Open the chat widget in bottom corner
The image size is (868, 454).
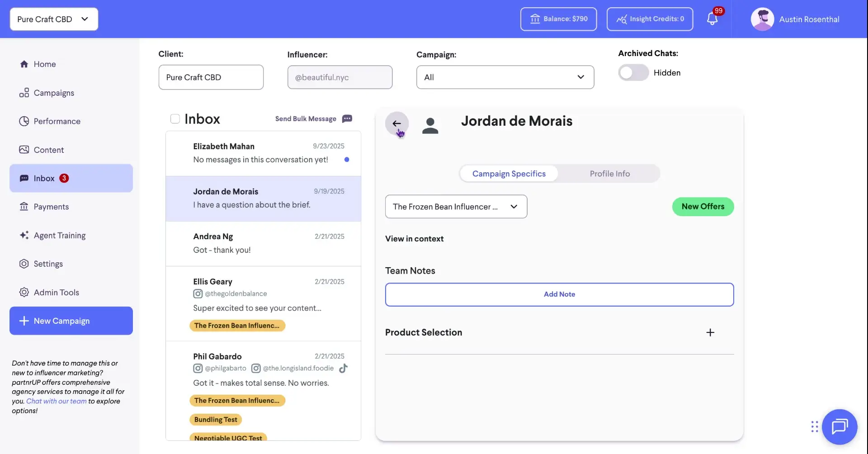coord(840,426)
